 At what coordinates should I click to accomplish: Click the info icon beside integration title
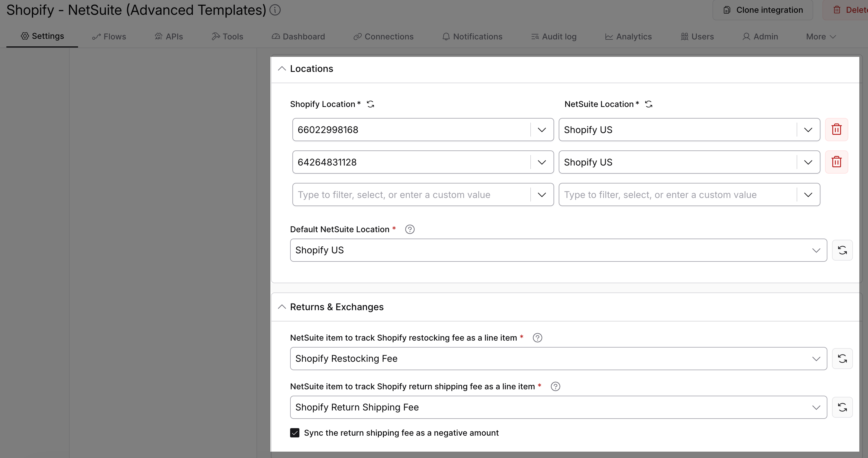click(x=275, y=10)
